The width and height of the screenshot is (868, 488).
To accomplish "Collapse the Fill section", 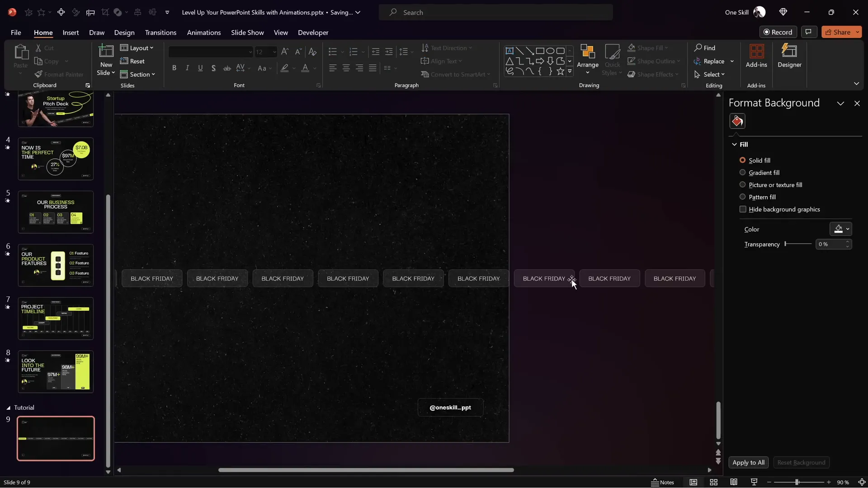I will point(734,145).
